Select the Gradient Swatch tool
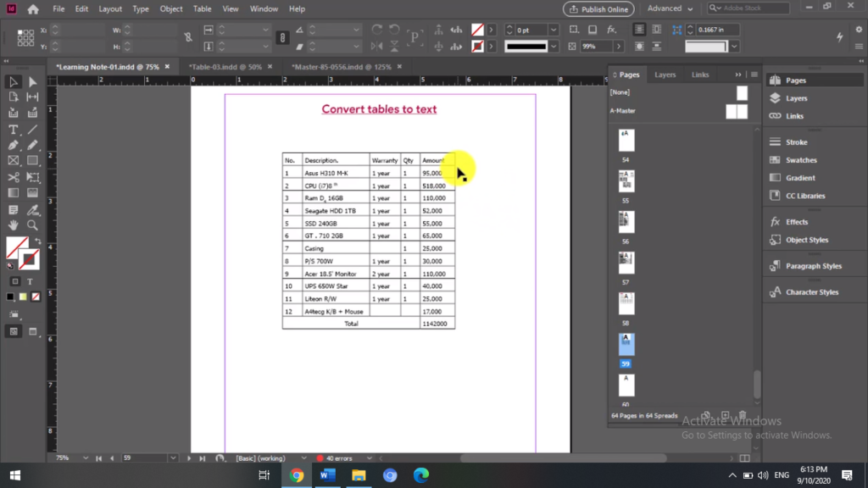 pyautogui.click(x=14, y=193)
